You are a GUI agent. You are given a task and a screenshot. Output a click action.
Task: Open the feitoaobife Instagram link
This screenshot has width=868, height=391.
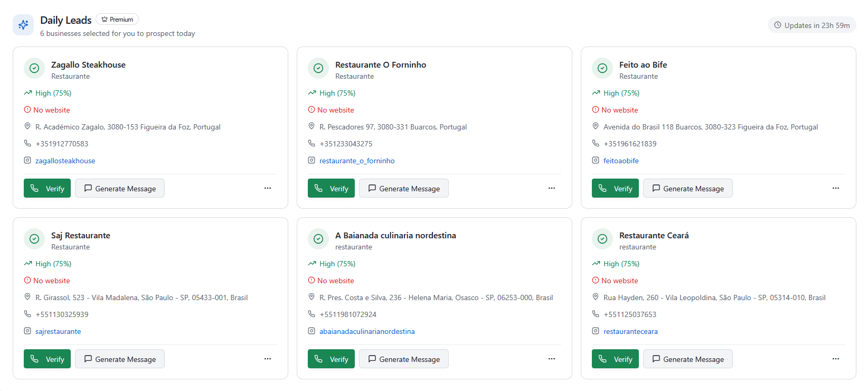tap(621, 161)
